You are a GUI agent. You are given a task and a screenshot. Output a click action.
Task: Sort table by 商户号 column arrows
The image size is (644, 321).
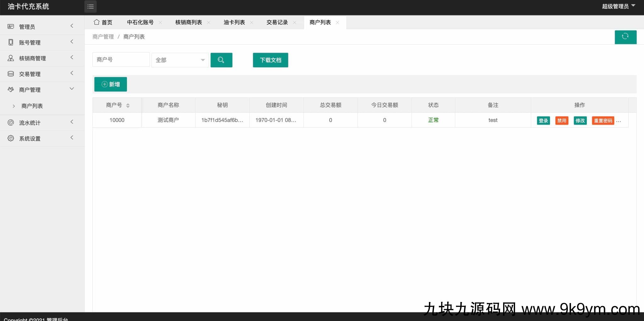pyautogui.click(x=128, y=105)
